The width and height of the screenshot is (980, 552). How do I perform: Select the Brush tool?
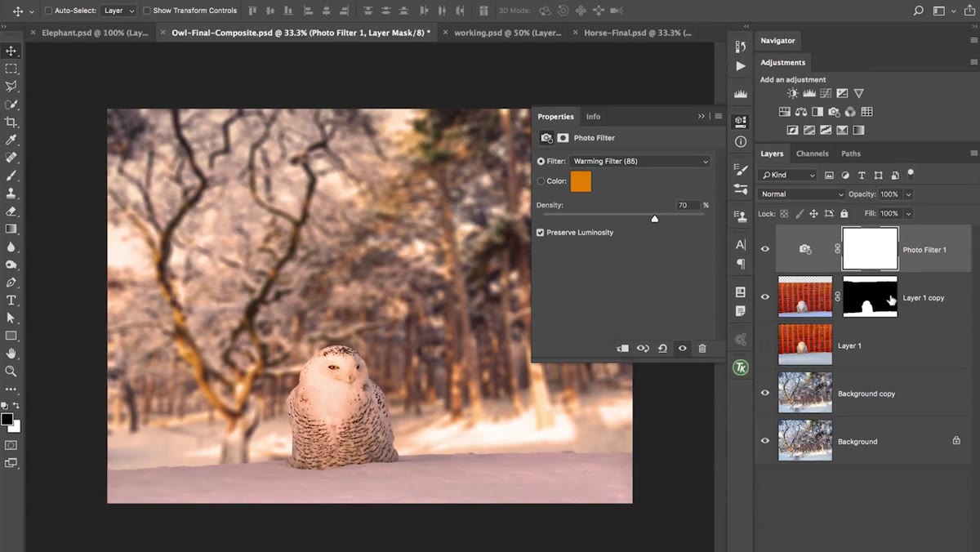pos(11,176)
